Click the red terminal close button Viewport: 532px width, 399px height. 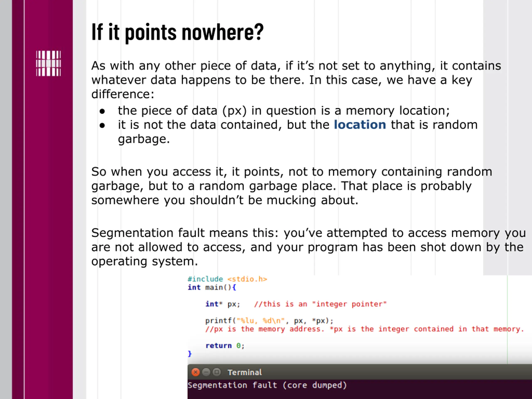point(196,372)
